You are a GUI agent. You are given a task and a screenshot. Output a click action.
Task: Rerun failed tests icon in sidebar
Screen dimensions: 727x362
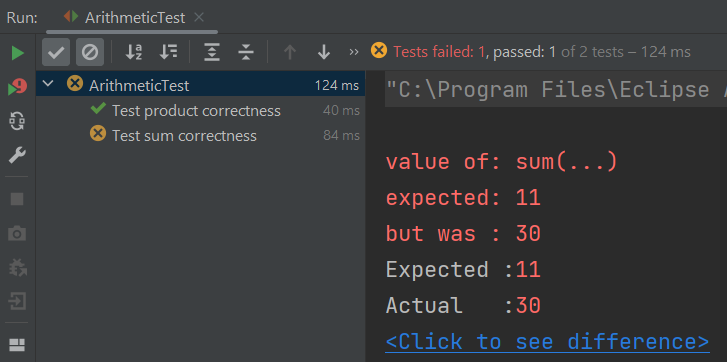18,87
